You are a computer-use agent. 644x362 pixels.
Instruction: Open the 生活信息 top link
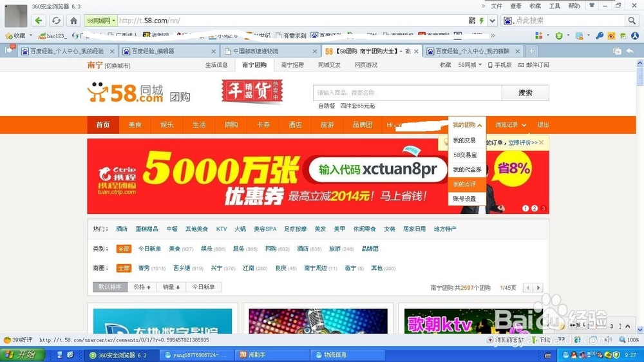click(x=216, y=65)
